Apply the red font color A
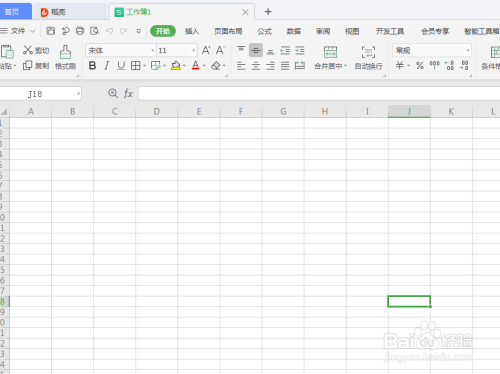 pos(196,66)
